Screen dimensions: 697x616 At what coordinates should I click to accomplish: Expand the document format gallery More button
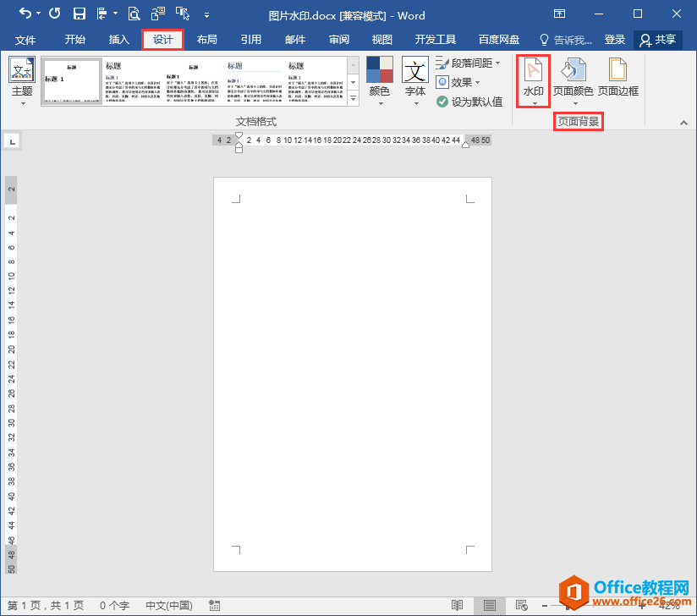tap(353, 98)
